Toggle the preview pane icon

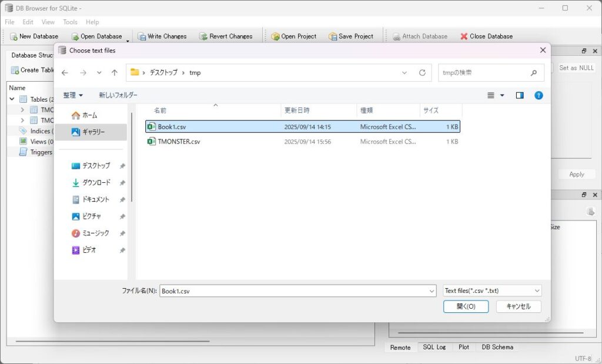[520, 95]
